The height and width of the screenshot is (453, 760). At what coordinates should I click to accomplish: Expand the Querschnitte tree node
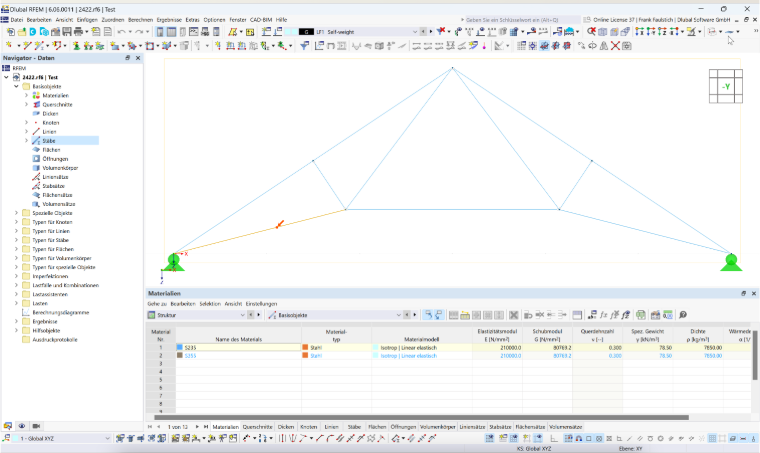click(x=26, y=105)
